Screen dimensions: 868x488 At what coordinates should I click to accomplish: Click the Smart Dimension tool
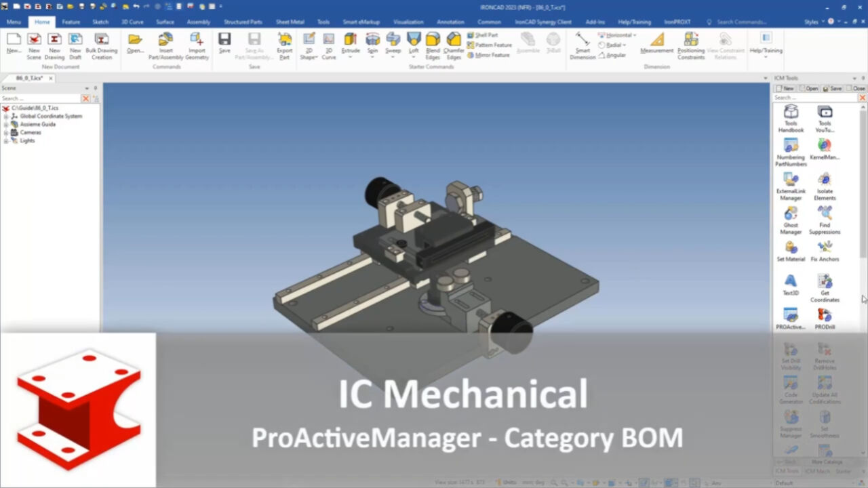pyautogui.click(x=583, y=45)
